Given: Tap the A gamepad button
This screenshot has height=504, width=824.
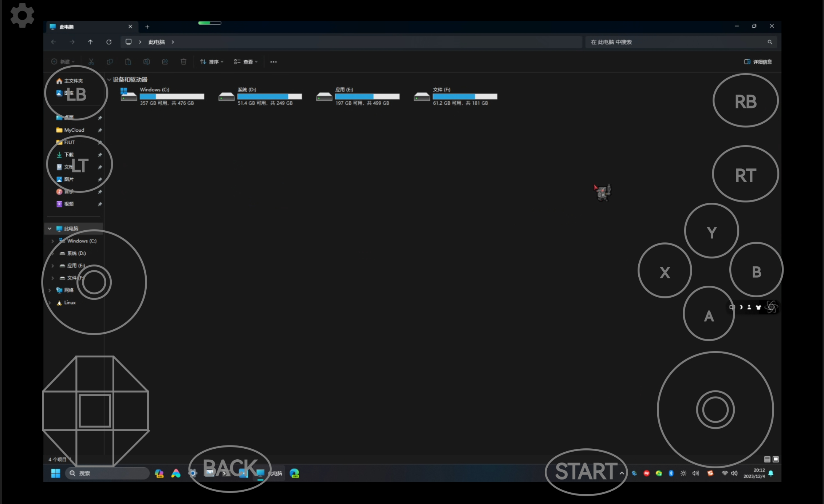Looking at the screenshot, I should pyautogui.click(x=709, y=315).
